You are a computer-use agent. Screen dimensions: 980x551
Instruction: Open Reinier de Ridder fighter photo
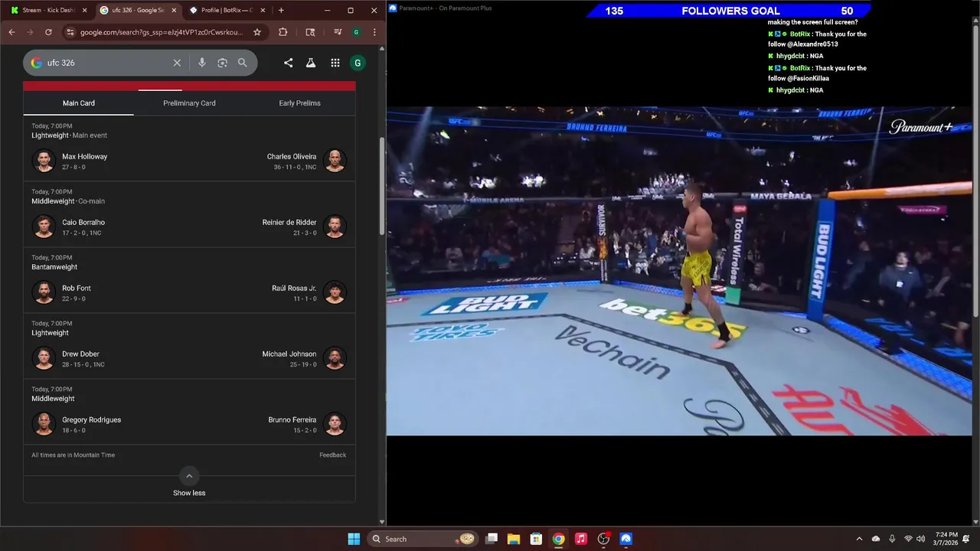335,227
